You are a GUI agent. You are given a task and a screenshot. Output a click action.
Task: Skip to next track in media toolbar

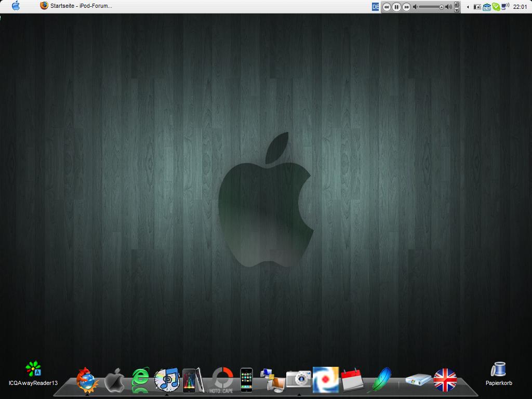tap(406, 7)
